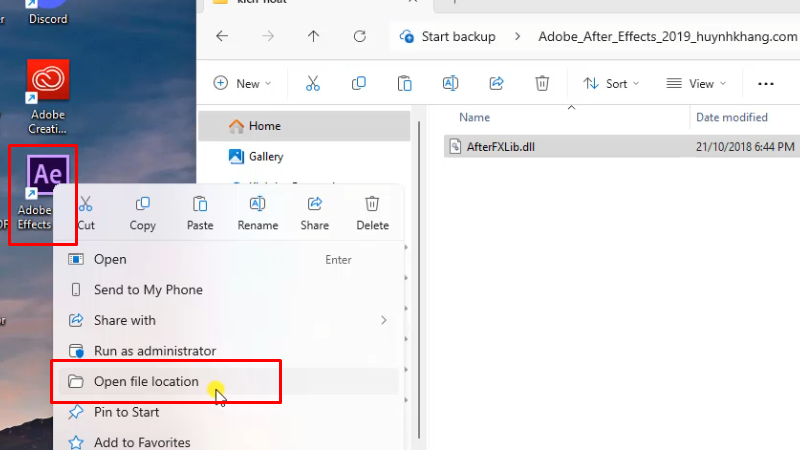Click Copy in the context menu

tap(142, 213)
